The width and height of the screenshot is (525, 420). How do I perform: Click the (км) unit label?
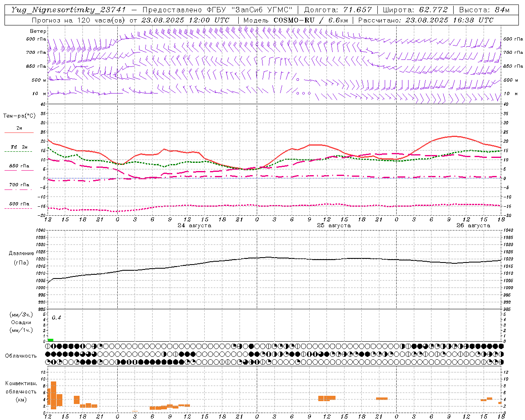coord(21,399)
